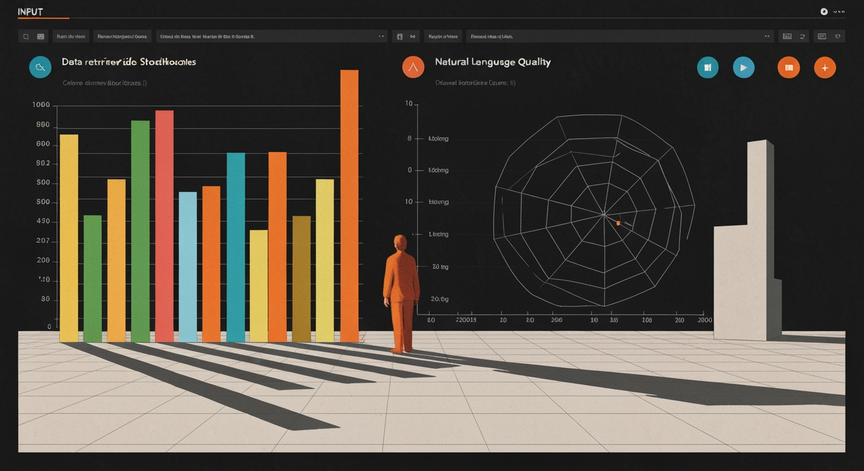
Task: Select the red bar in bar chart
Action: point(164,226)
